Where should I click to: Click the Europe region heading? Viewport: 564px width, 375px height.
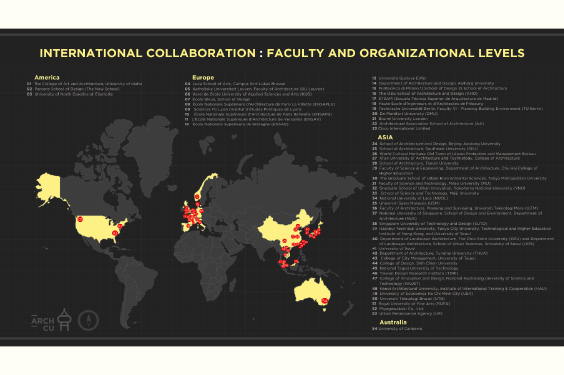203,77
